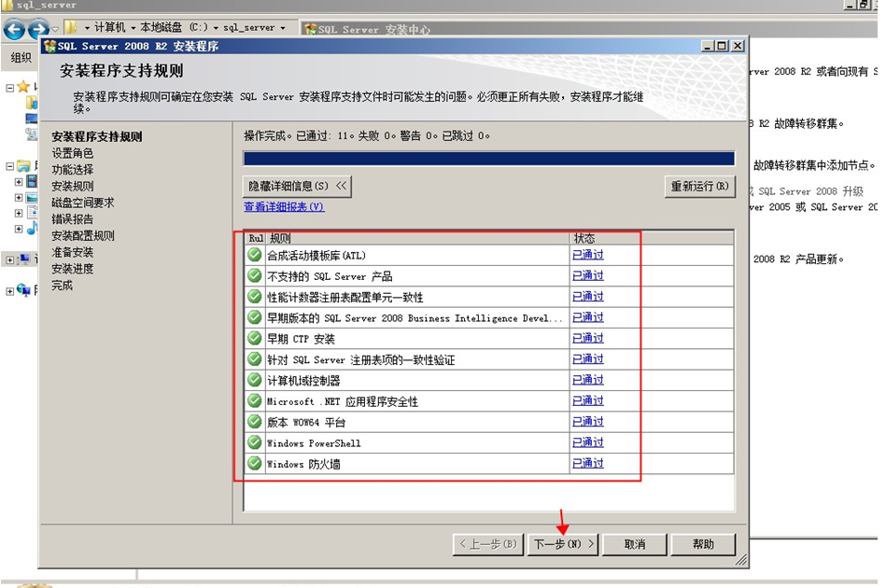Click 已通过 link for Windows PowerShell
This screenshot has width=886, height=588.
coord(587,442)
